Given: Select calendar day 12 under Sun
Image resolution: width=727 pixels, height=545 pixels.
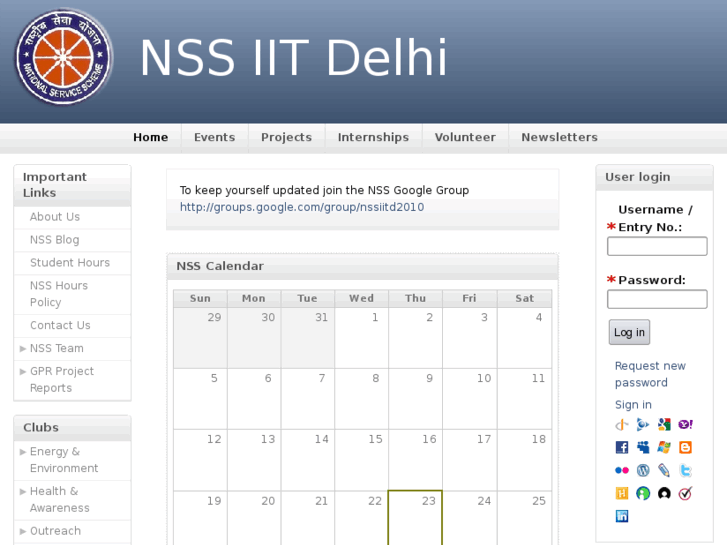Looking at the screenshot, I should click(x=200, y=460).
